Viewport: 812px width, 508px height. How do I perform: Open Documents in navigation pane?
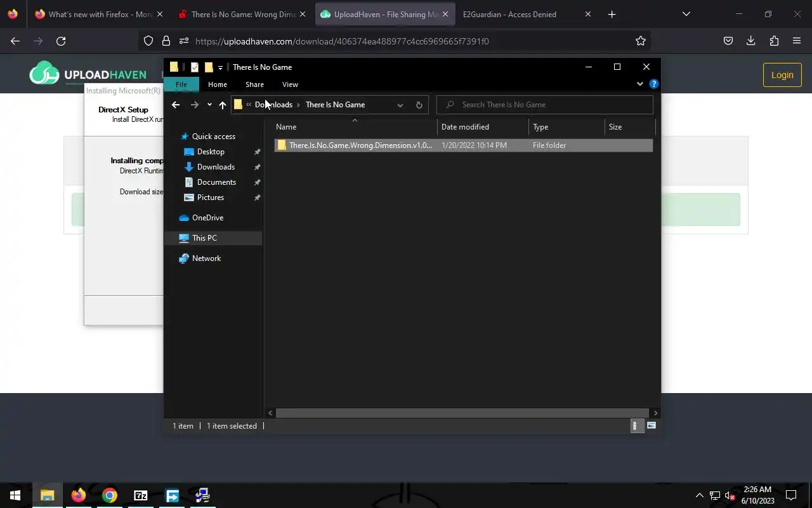tap(216, 182)
